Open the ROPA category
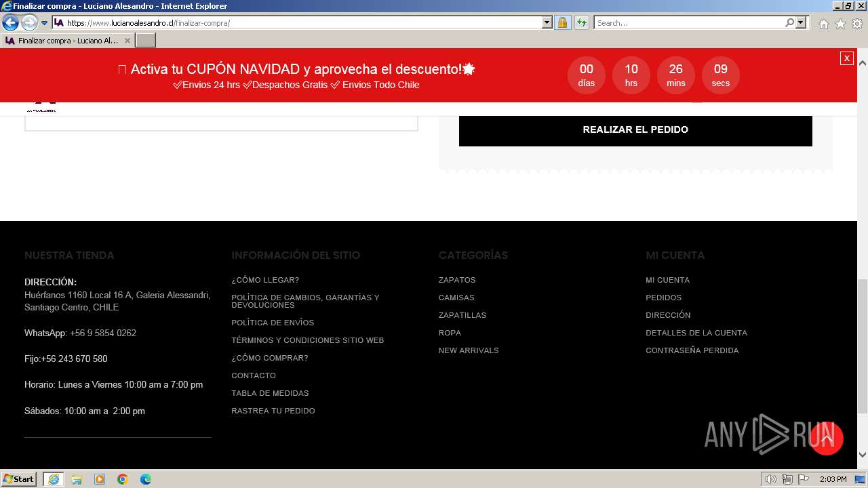This screenshot has width=868, height=488. tap(450, 333)
